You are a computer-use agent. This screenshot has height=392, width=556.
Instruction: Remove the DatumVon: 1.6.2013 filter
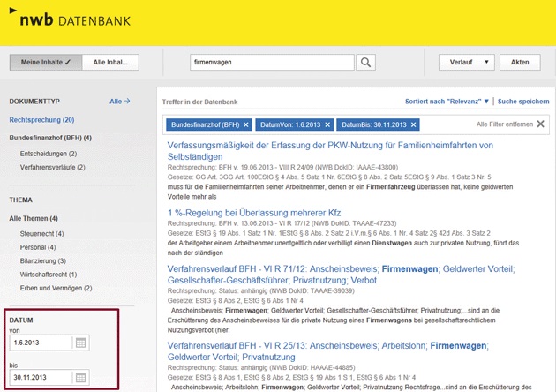pos(326,124)
